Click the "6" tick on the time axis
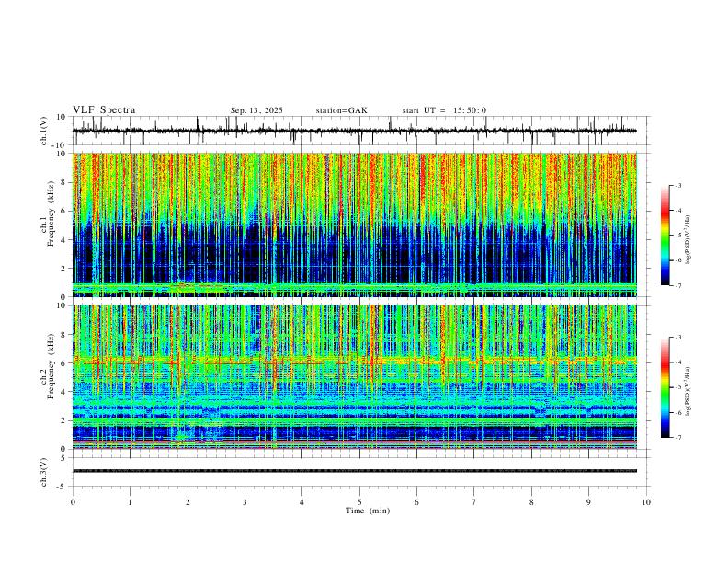 pyautogui.click(x=416, y=502)
